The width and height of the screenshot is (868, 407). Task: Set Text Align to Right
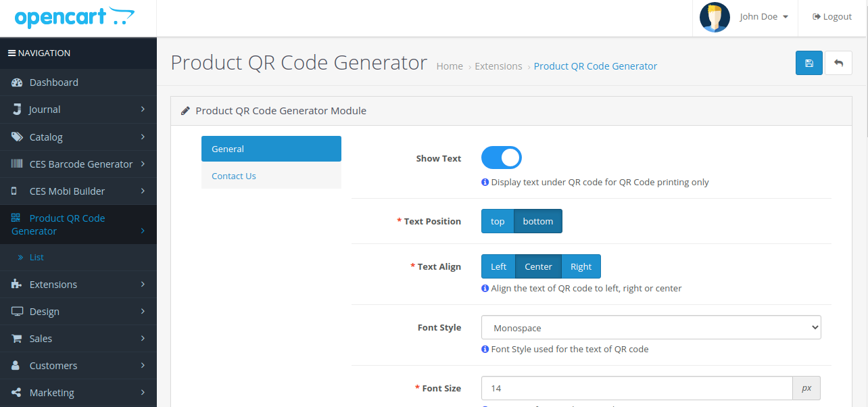coord(581,266)
